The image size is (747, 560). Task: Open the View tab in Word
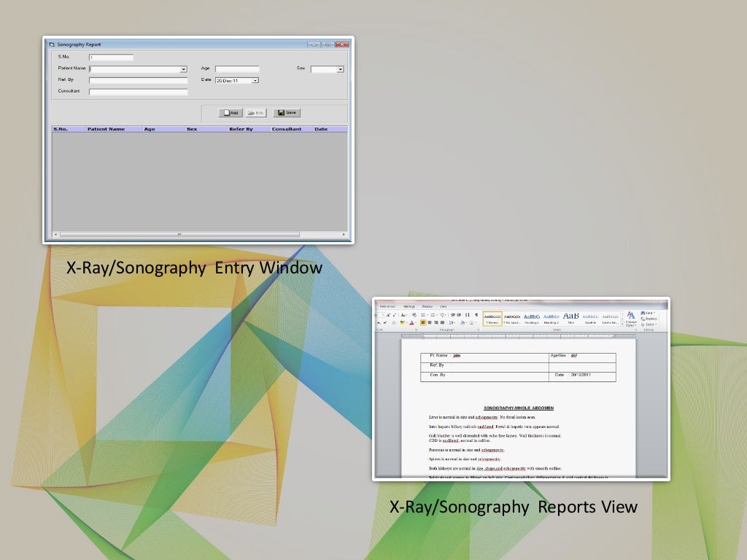coord(443,307)
